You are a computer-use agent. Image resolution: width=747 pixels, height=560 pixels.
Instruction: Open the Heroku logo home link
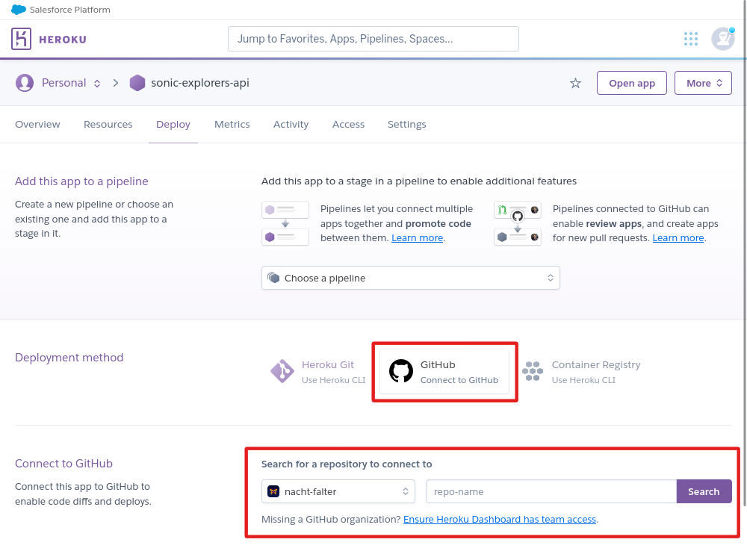point(49,39)
